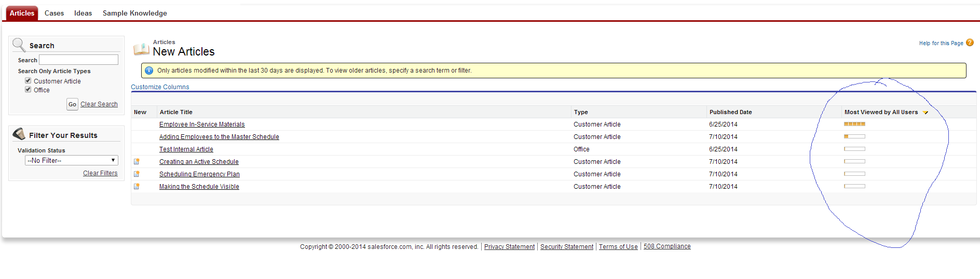
Task: Click the Clear Filters link
Action: coord(100,173)
